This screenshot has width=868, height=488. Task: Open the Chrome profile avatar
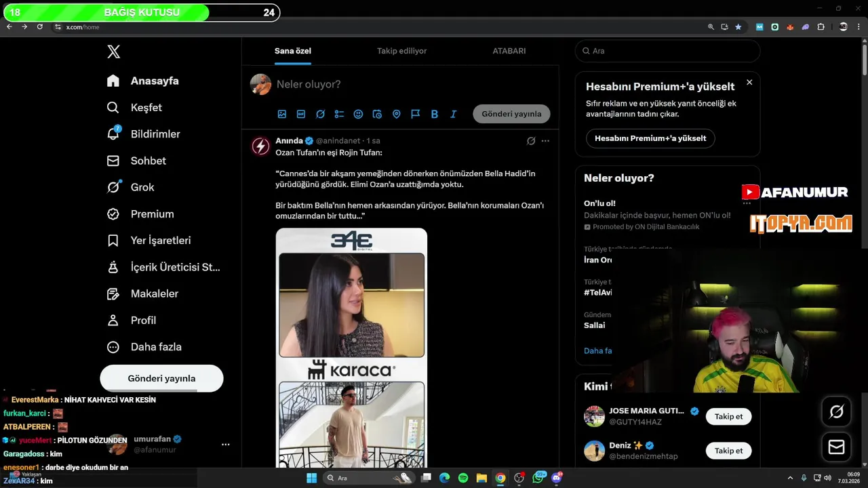click(x=843, y=27)
